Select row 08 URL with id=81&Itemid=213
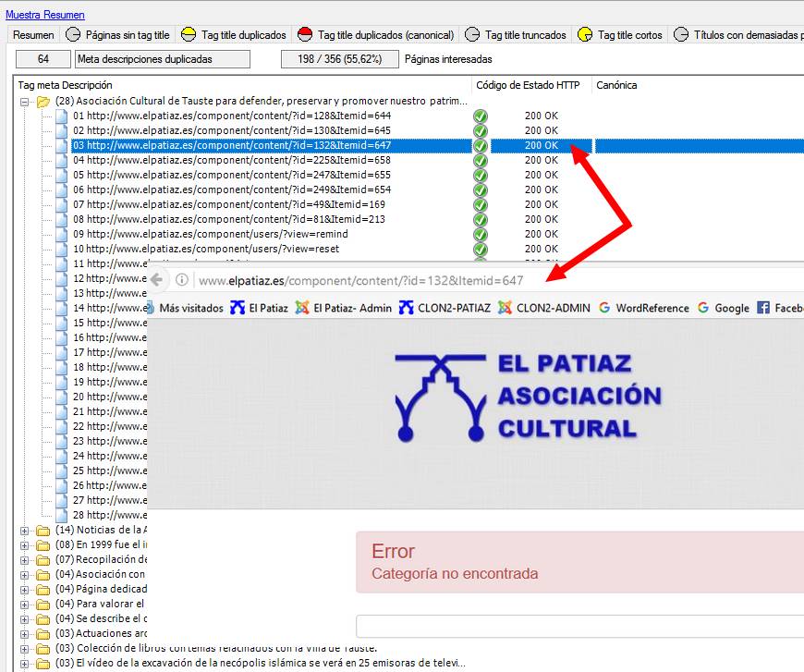 [228, 220]
